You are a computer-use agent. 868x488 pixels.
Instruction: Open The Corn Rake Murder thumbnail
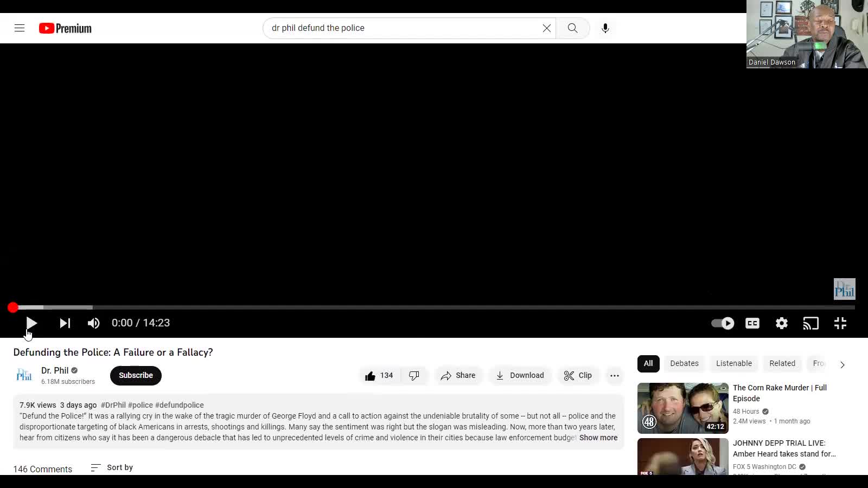tap(683, 408)
